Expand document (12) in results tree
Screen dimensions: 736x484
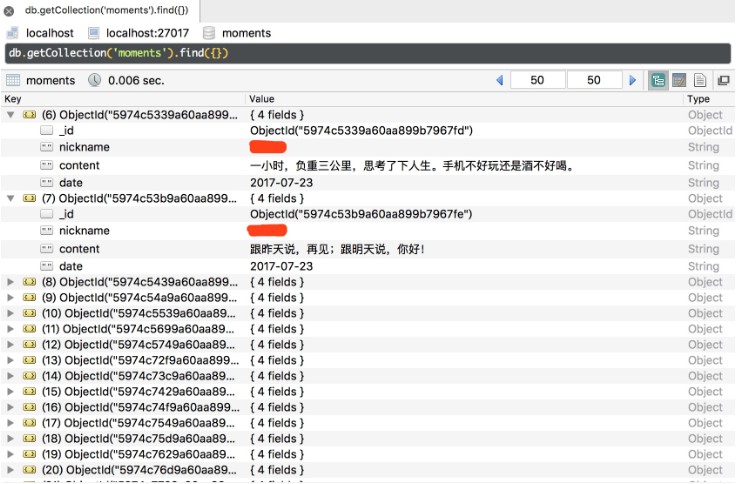[x=11, y=344]
